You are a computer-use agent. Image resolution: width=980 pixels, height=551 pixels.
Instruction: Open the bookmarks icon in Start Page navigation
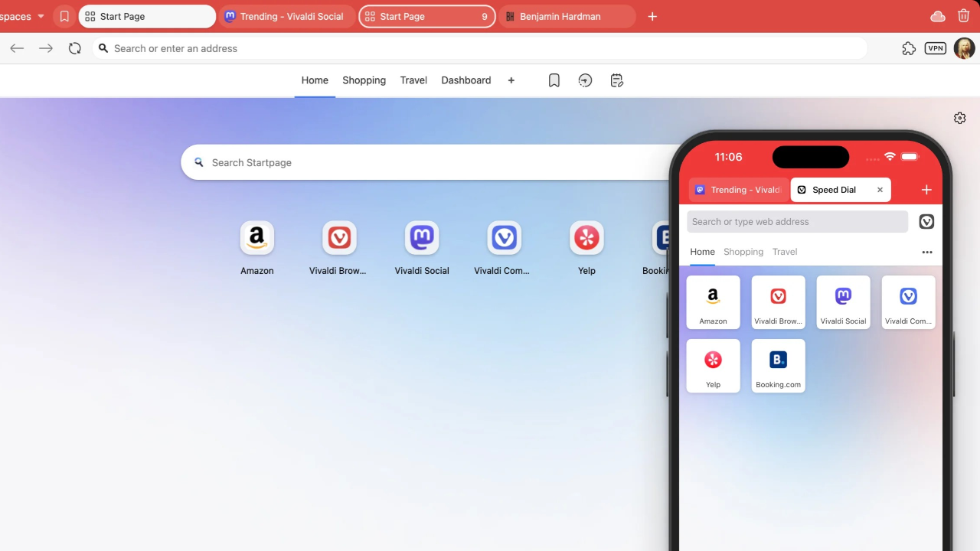554,80
